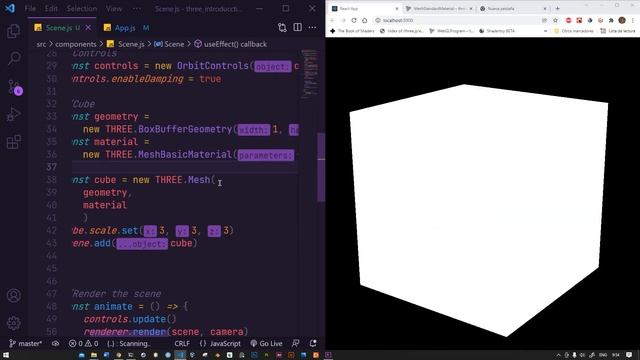Open the View menu
640x360 pixels.
pos(114,9)
